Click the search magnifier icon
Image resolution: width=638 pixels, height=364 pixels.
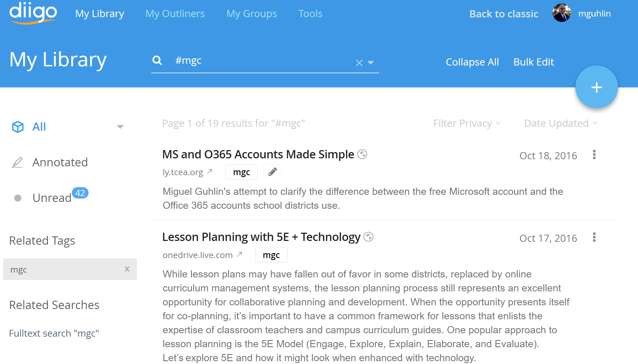point(157,60)
